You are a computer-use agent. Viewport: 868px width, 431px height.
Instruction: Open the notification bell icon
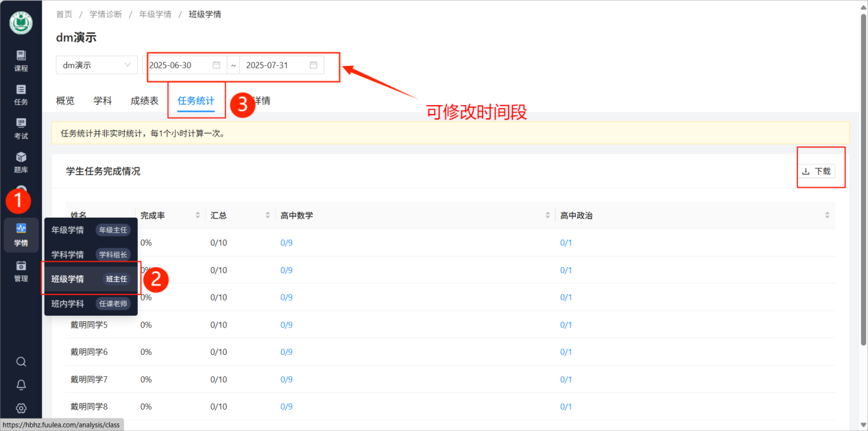[x=21, y=385]
